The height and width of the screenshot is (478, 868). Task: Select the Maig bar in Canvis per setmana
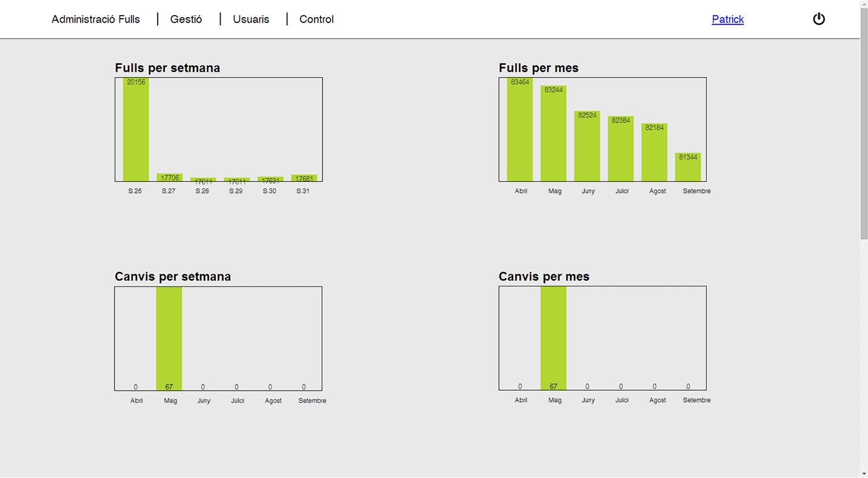click(169, 338)
